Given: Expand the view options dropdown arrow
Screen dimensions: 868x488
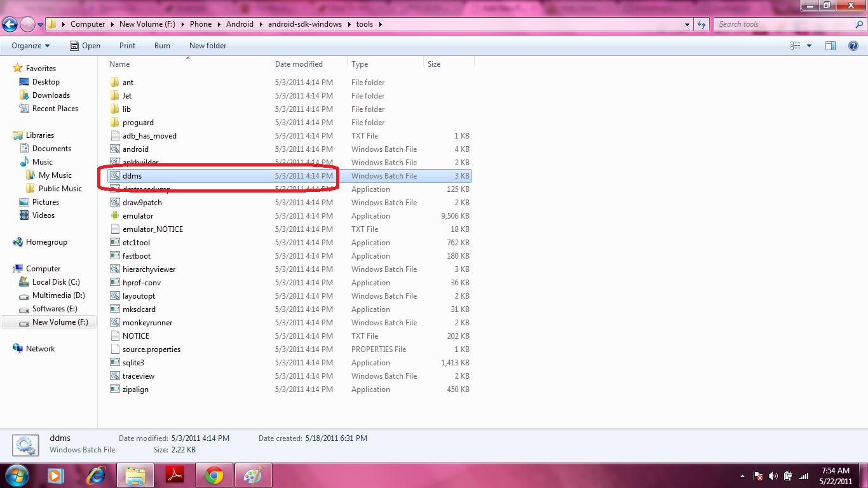Looking at the screenshot, I should point(809,46).
